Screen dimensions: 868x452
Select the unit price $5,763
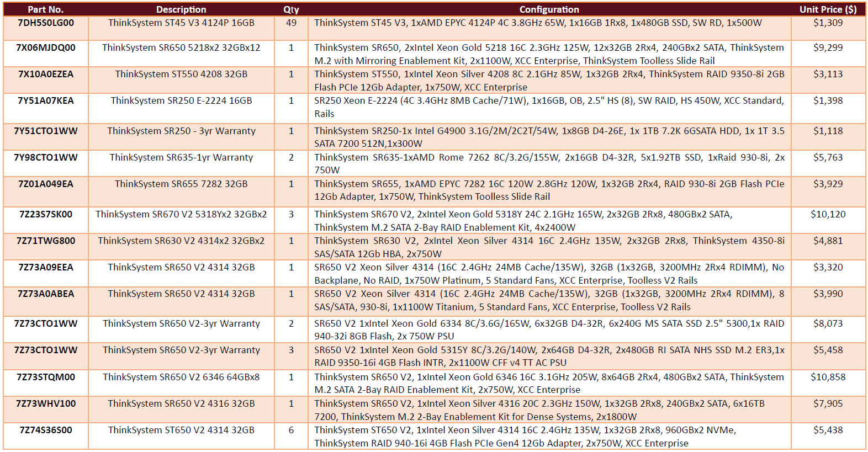(x=828, y=157)
